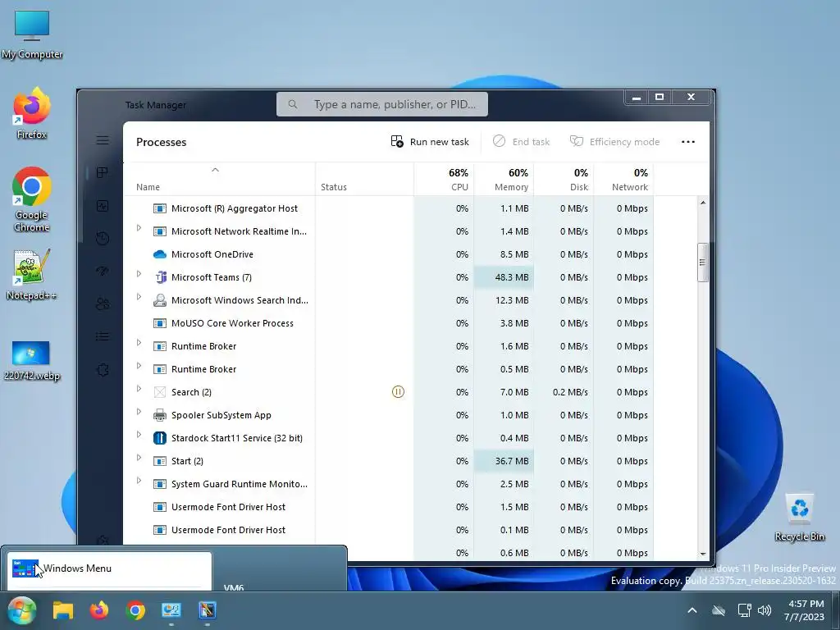
Task: Open the Recycle Bin desktop icon
Action: point(799,518)
